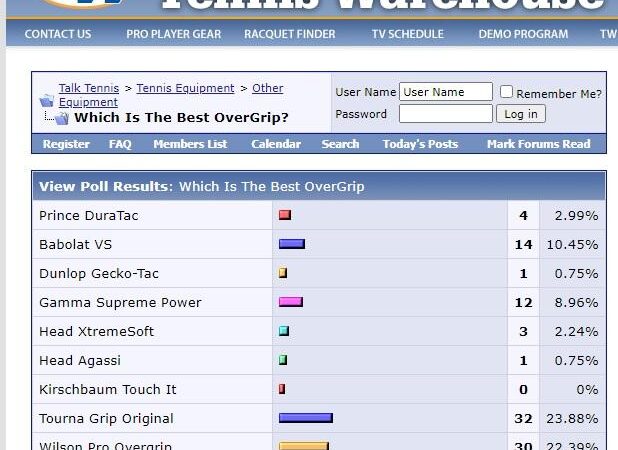618x450 pixels.
Task: Toggle the Remember Me checkbox
Action: [x=507, y=92]
